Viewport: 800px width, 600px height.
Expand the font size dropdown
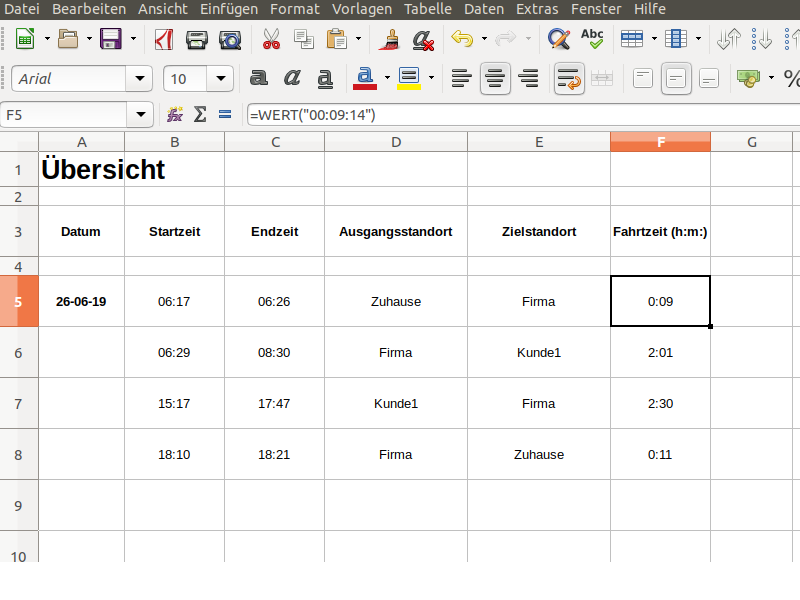(x=220, y=78)
